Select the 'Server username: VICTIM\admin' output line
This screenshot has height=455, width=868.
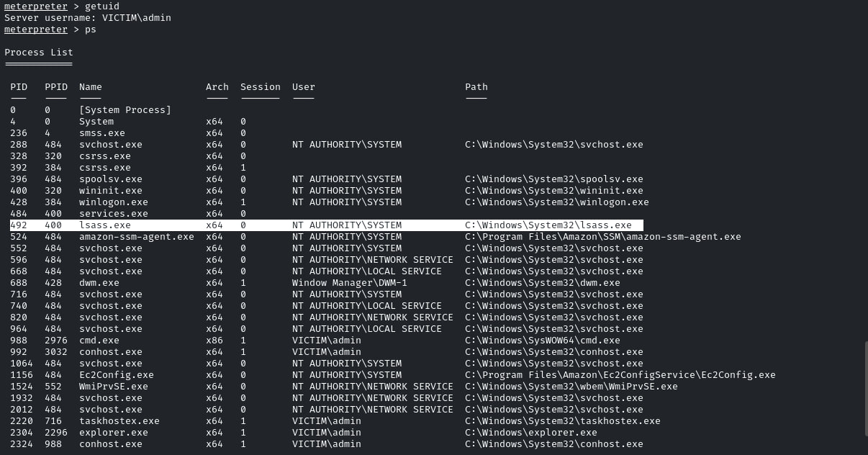coord(88,18)
